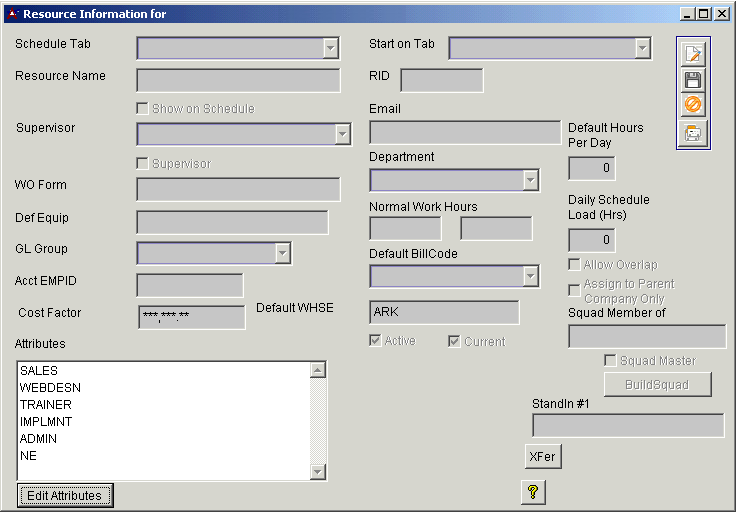
Task: Open the Default BillCode dropdown
Action: pos(530,276)
